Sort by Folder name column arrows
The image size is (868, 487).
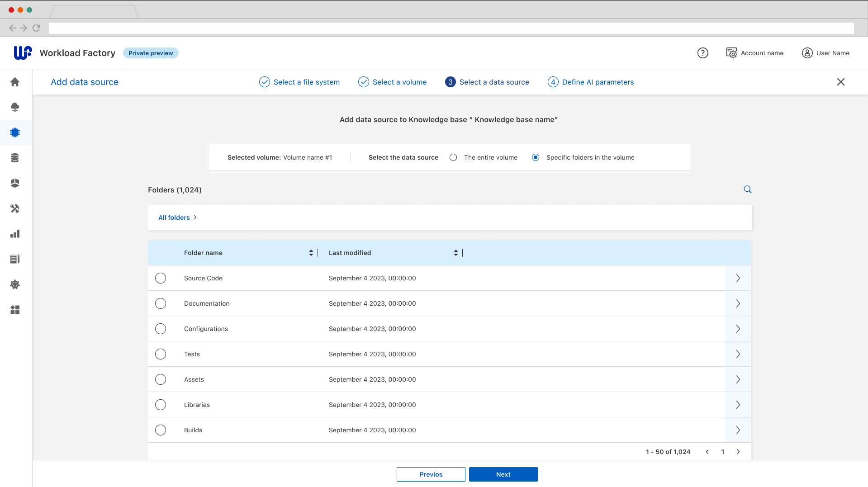(311, 253)
